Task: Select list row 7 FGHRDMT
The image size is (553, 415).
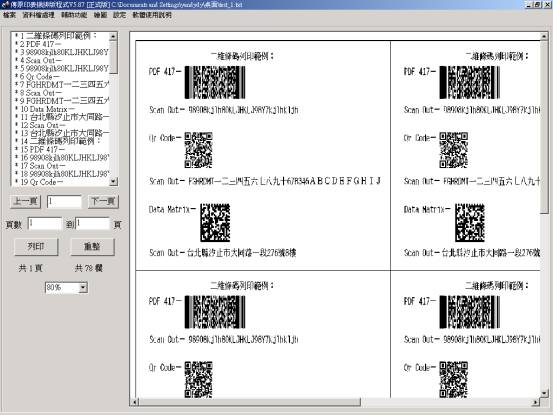Action: (x=61, y=85)
